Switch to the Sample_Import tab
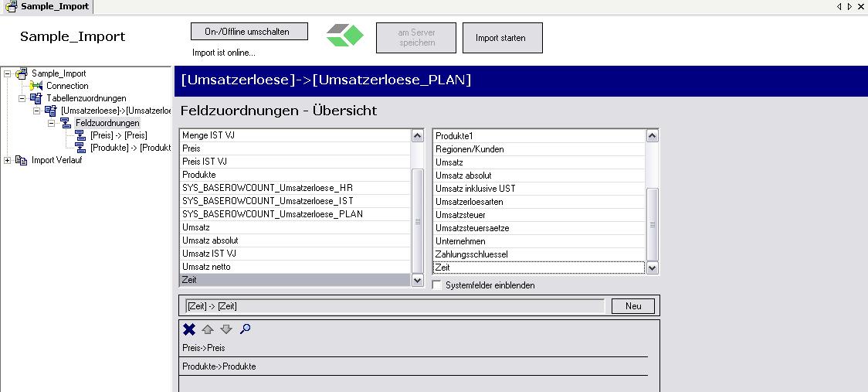Screen dimensions: 868x392 (47, 7)
